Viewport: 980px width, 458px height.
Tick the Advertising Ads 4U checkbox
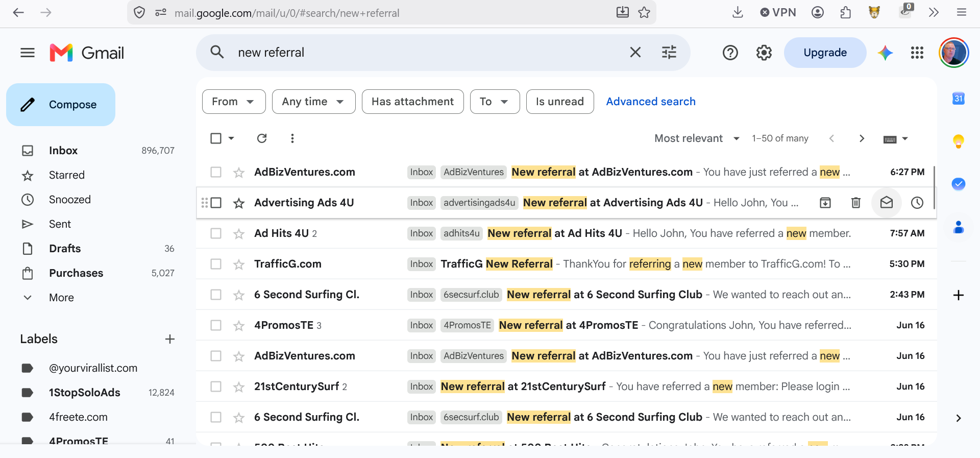coord(216,203)
